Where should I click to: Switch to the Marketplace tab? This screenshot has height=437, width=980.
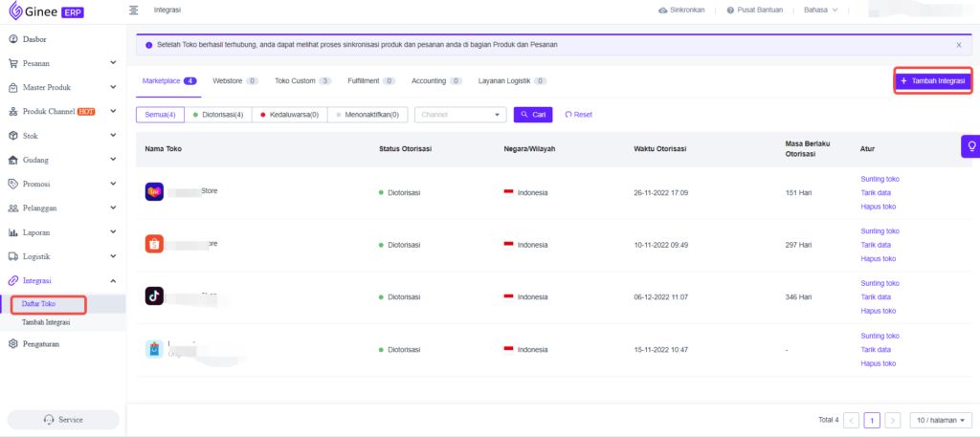coord(169,81)
